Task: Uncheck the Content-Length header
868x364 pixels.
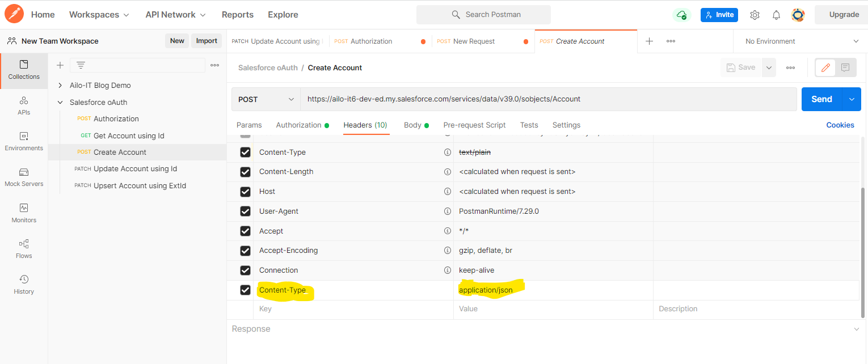Action: pyautogui.click(x=245, y=172)
